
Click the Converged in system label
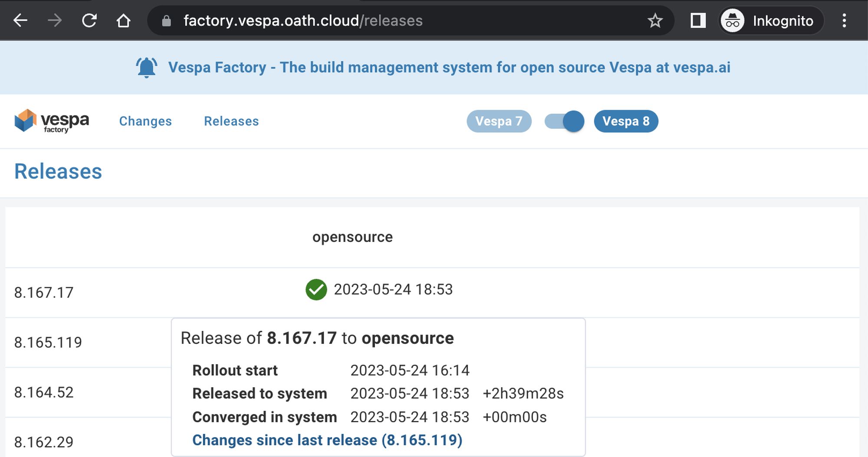pos(265,417)
